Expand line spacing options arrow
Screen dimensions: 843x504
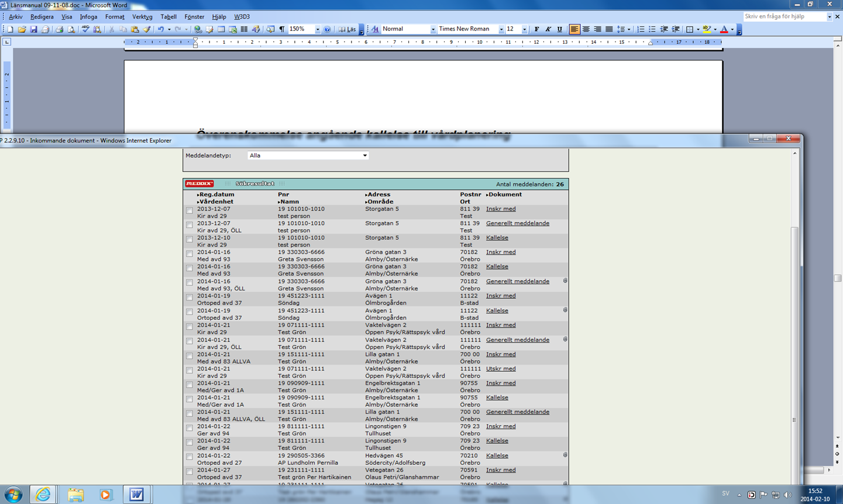point(629,29)
